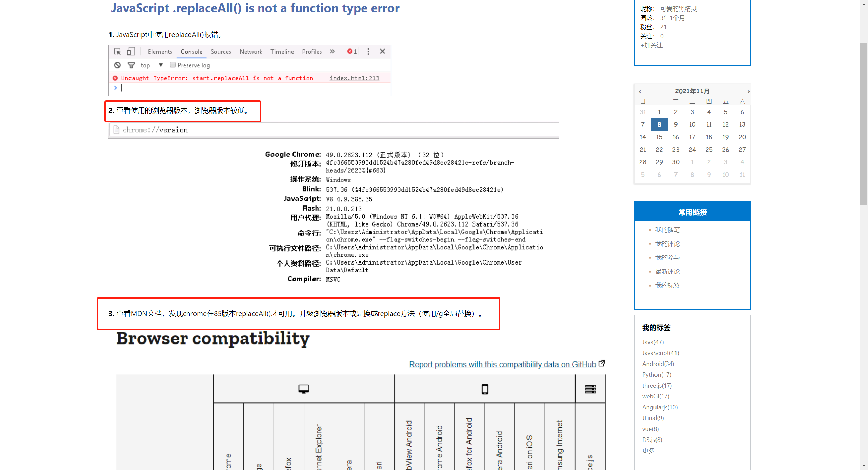Click the +加关注 follow button

click(651, 45)
